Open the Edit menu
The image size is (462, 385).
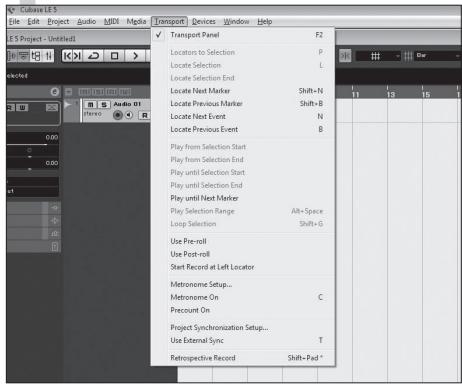(33, 22)
